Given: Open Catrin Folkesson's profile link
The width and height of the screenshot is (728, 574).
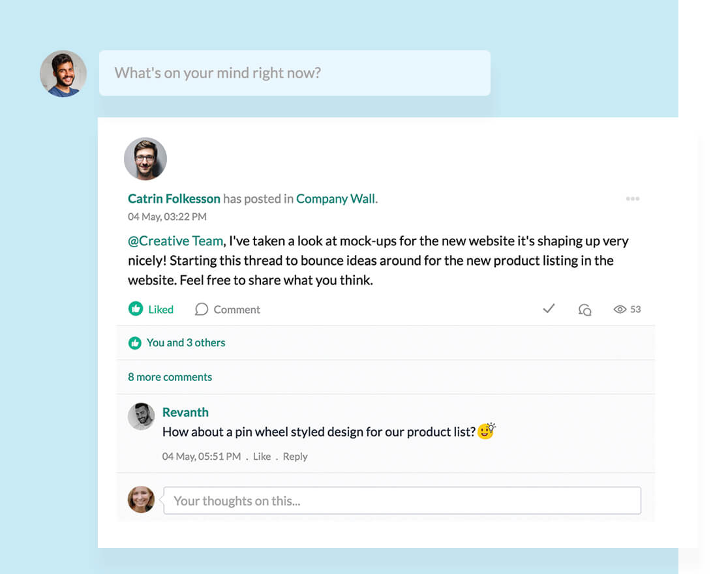Looking at the screenshot, I should tap(174, 199).
